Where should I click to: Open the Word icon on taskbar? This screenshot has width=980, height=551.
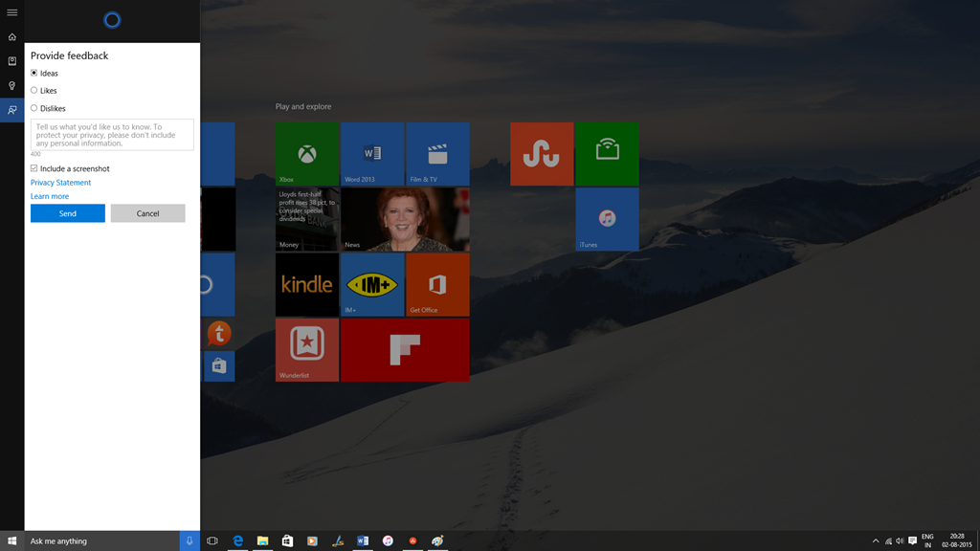tap(363, 541)
